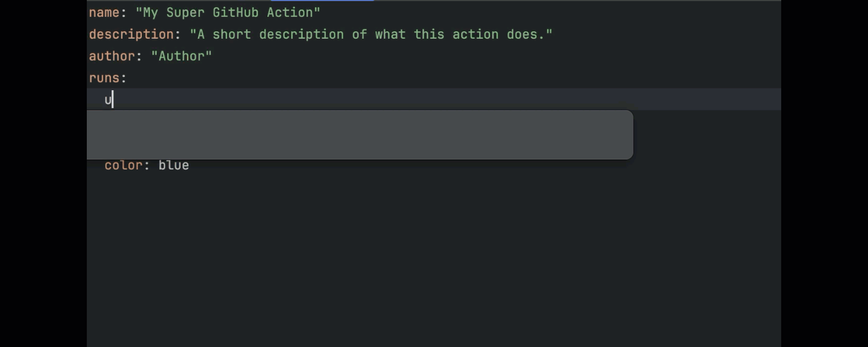The height and width of the screenshot is (347, 868).
Task: Click the word "does." ending the description
Action: (529, 34)
